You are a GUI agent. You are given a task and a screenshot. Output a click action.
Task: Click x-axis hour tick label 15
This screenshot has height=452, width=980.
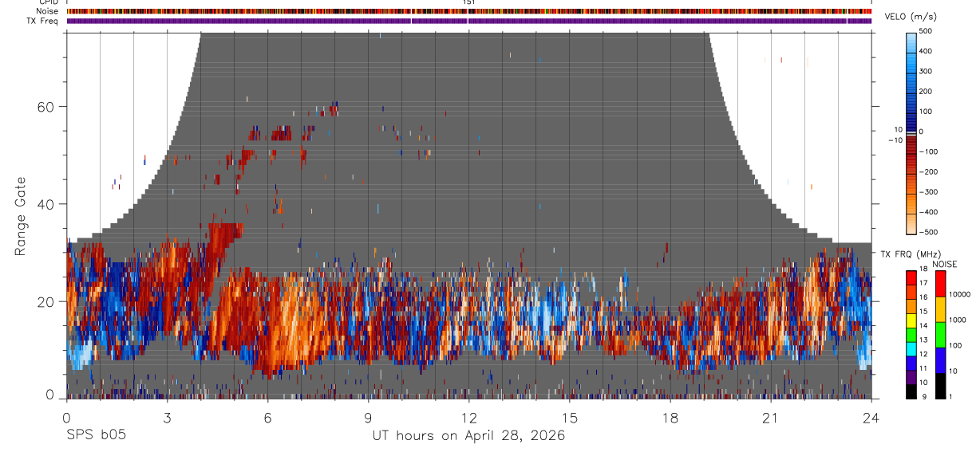click(570, 418)
